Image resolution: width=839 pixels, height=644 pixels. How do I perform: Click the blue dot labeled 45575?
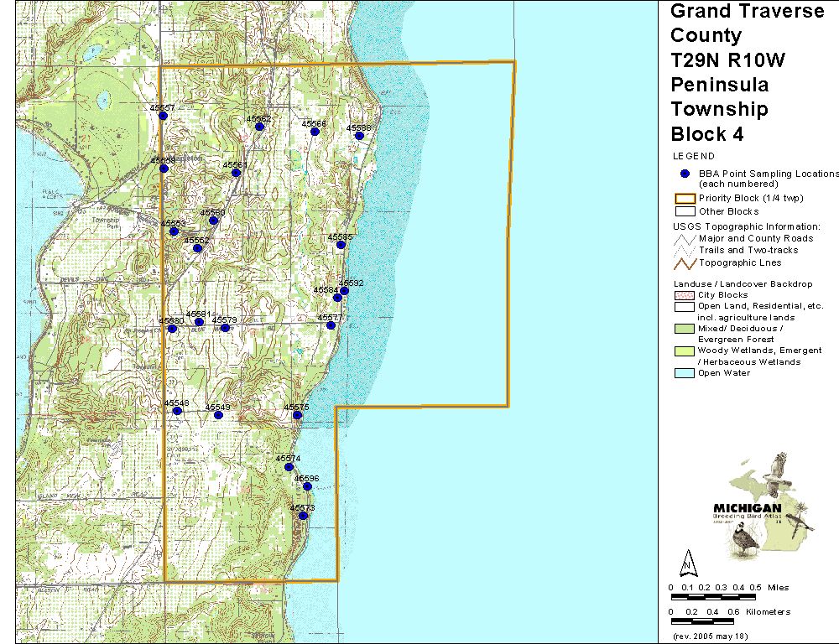pyautogui.click(x=297, y=415)
